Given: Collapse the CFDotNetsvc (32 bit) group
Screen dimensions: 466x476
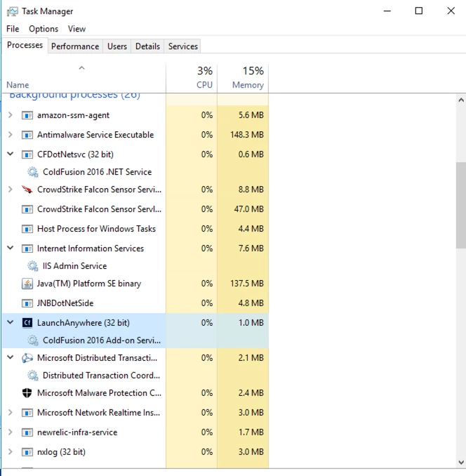Looking at the screenshot, I should point(11,154).
